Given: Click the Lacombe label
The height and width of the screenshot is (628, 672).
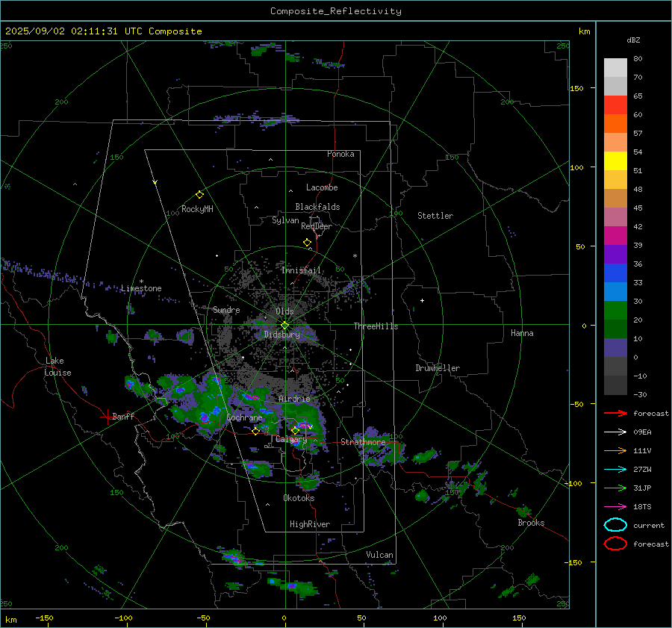Looking at the screenshot, I should coord(322,187).
